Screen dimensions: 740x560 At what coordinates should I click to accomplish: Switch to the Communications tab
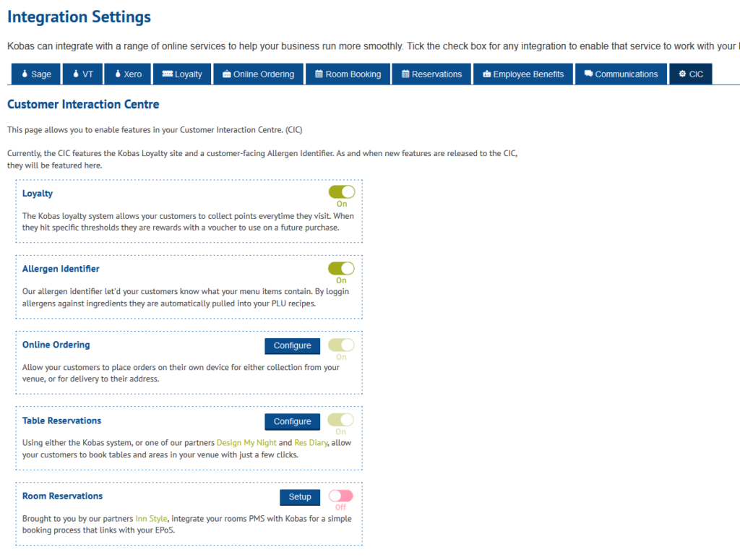click(x=621, y=74)
